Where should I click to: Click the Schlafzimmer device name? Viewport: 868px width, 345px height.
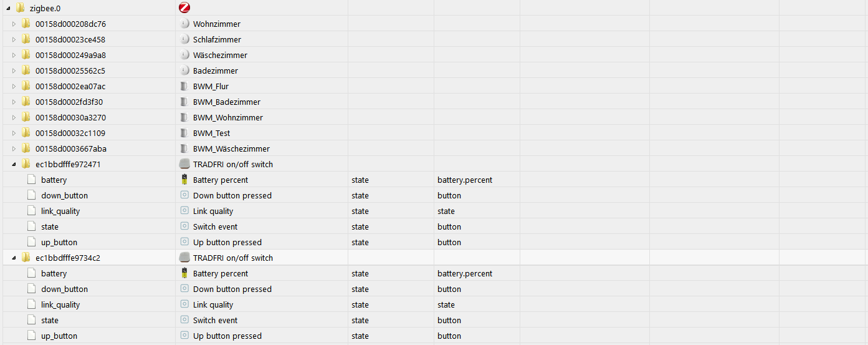pyautogui.click(x=217, y=39)
